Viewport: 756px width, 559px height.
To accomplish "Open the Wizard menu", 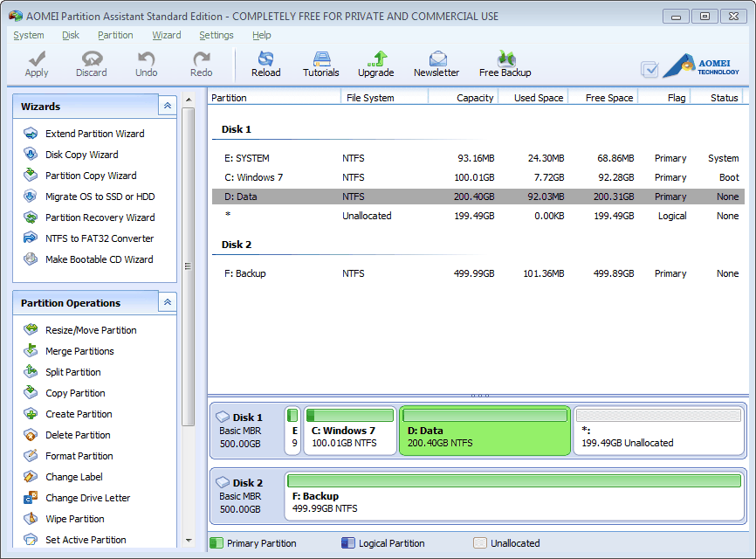I will [166, 35].
